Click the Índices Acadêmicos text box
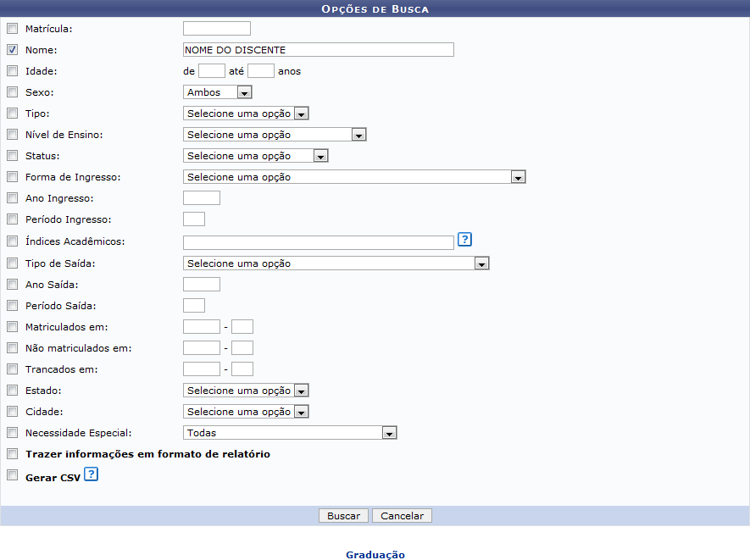This screenshot has height=560, width=750. 318,242
